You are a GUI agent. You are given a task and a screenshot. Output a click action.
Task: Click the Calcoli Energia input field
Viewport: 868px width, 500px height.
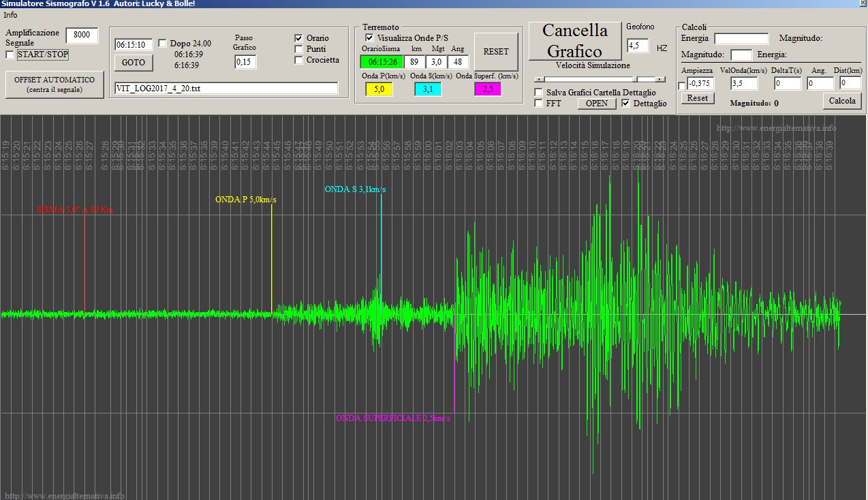click(741, 39)
